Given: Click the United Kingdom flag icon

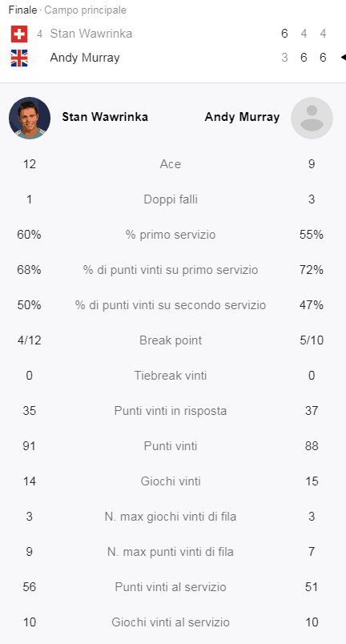Looking at the screenshot, I should pyautogui.click(x=19, y=58).
